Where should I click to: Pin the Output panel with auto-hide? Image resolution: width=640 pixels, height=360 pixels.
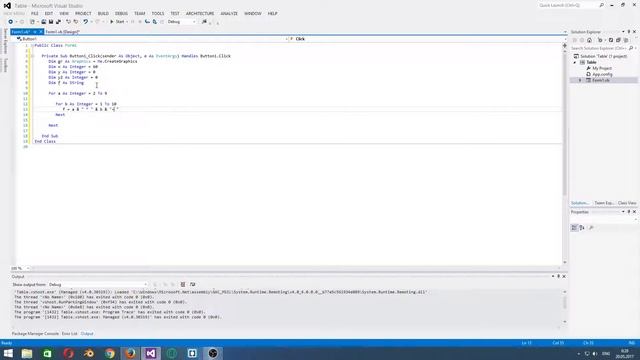558,276
